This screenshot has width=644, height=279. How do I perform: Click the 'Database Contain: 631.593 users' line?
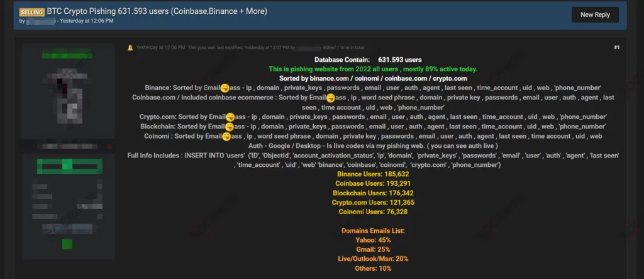pyautogui.click(x=367, y=60)
